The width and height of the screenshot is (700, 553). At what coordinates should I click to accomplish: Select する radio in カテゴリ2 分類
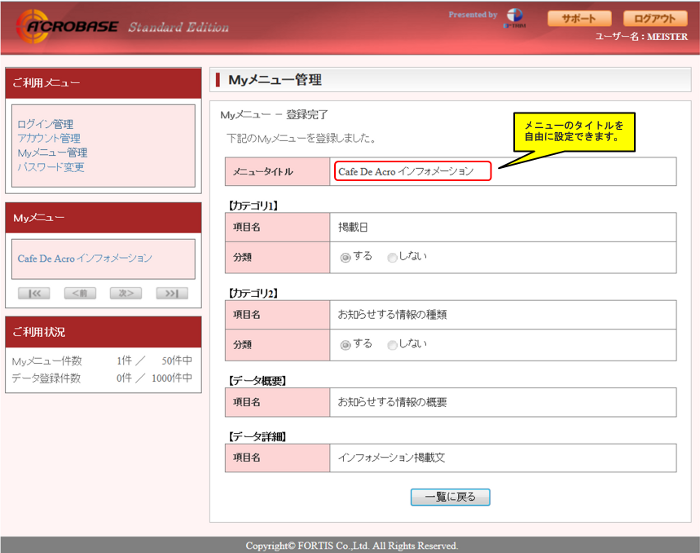pos(346,345)
